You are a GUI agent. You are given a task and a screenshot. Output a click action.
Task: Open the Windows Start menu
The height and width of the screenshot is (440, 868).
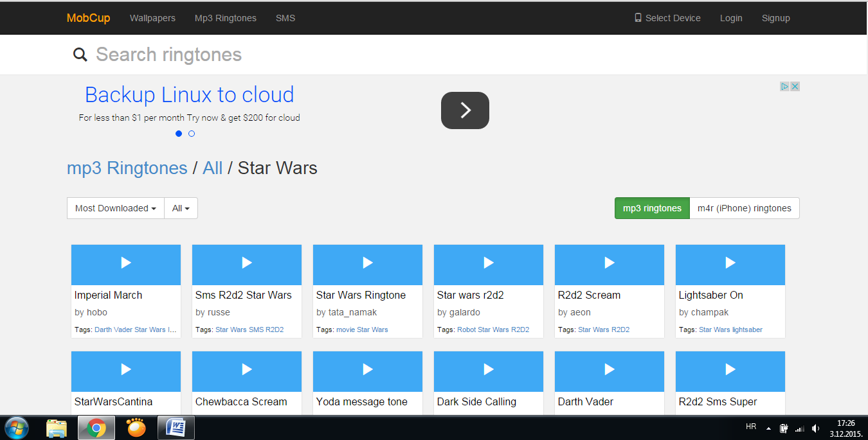[17, 428]
